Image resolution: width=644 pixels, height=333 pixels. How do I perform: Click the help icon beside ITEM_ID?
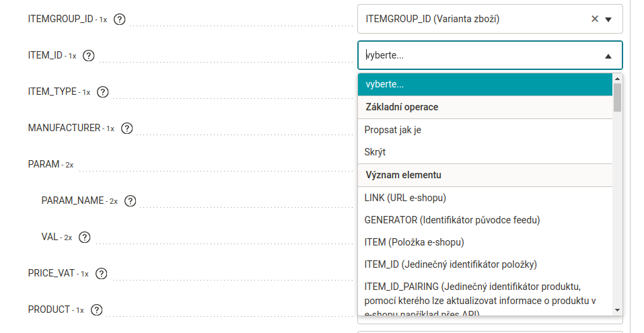click(89, 55)
